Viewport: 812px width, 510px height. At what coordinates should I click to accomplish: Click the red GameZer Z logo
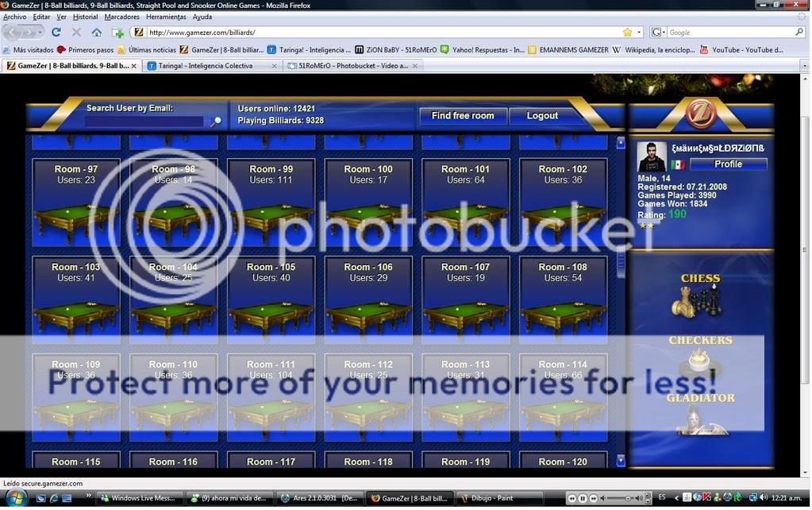pos(700,113)
